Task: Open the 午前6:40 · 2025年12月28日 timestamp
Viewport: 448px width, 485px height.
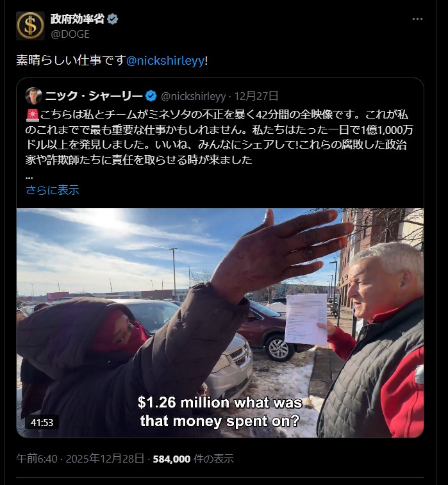Action: (80, 458)
